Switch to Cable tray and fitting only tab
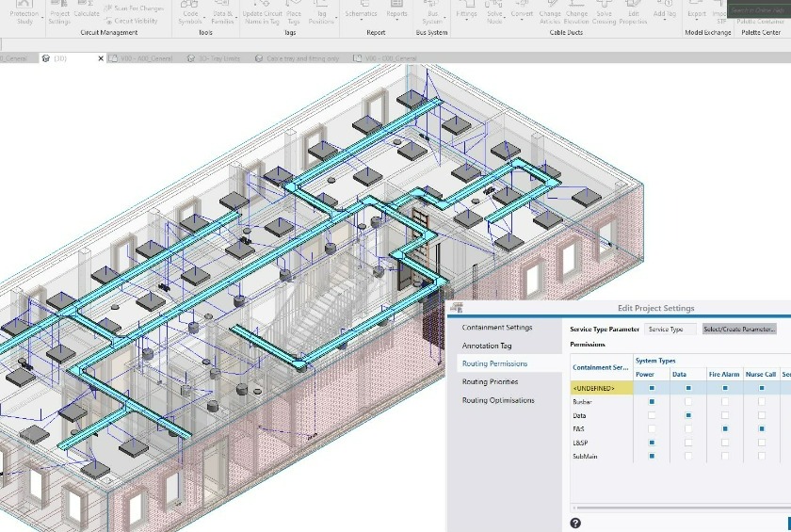This screenshot has height=532, width=791. click(x=298, y=58)
